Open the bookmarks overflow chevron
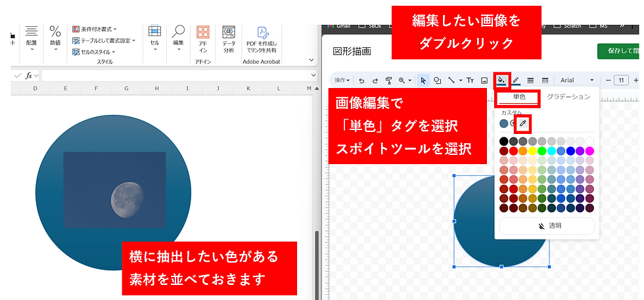Image resolution: width=644 pixels, height=300 pixels. [622, 26]
